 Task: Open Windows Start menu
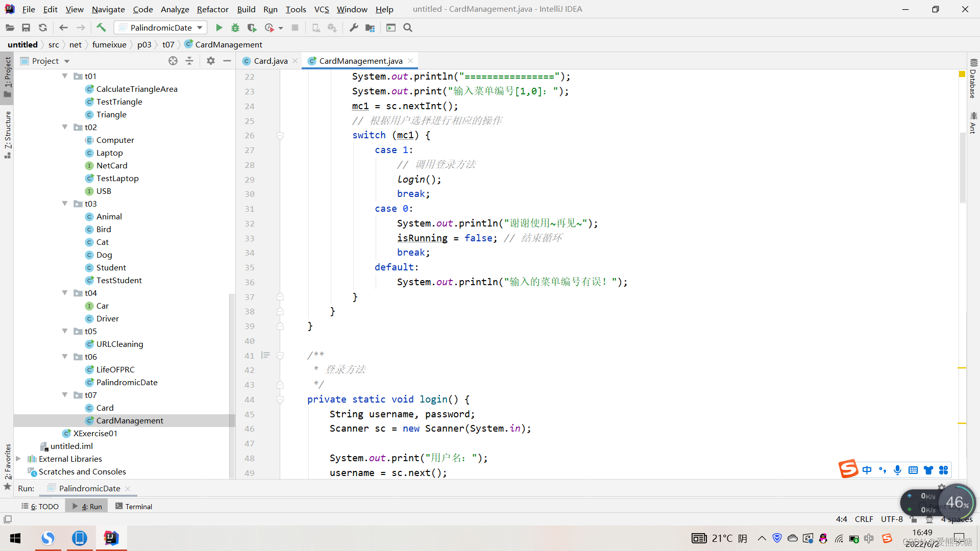15,538
